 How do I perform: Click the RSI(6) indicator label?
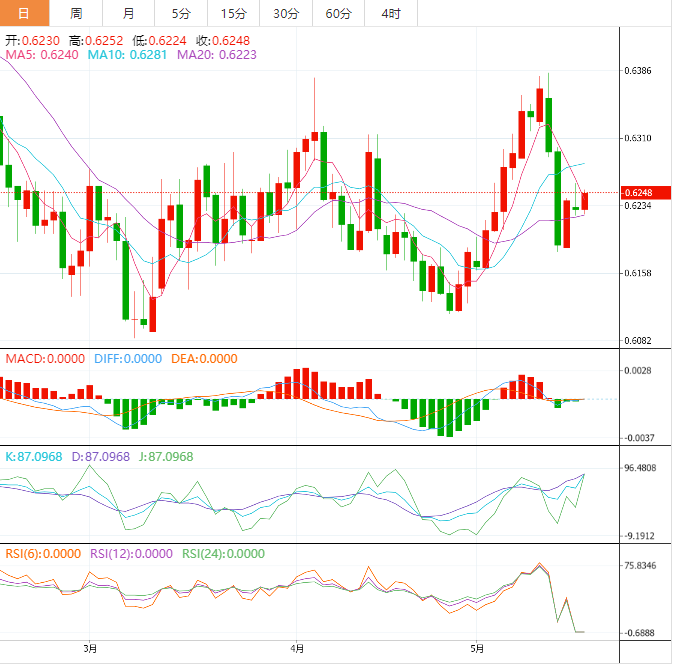coord(43,554)
